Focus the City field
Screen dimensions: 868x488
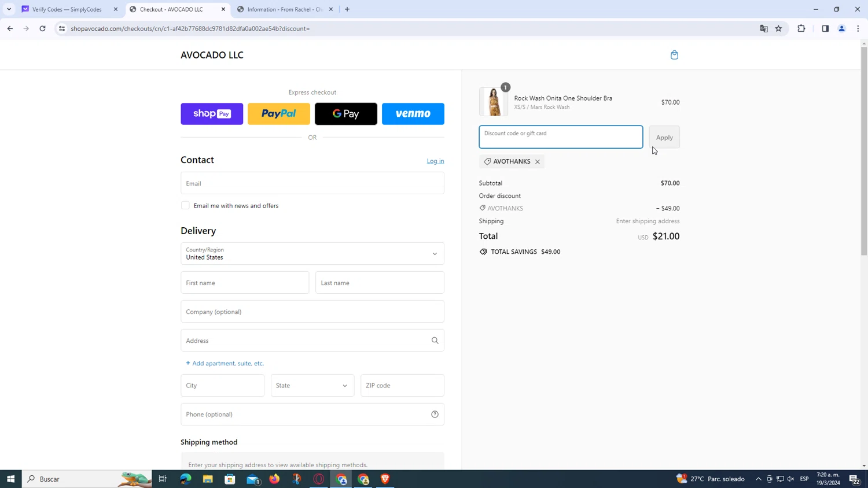[222, 386]
